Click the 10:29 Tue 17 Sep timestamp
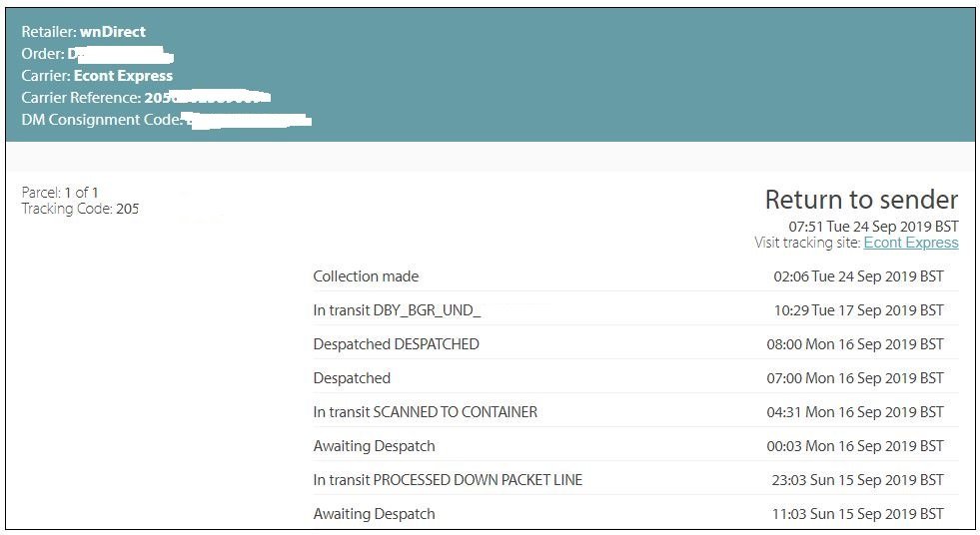 (x=858, y=310)
